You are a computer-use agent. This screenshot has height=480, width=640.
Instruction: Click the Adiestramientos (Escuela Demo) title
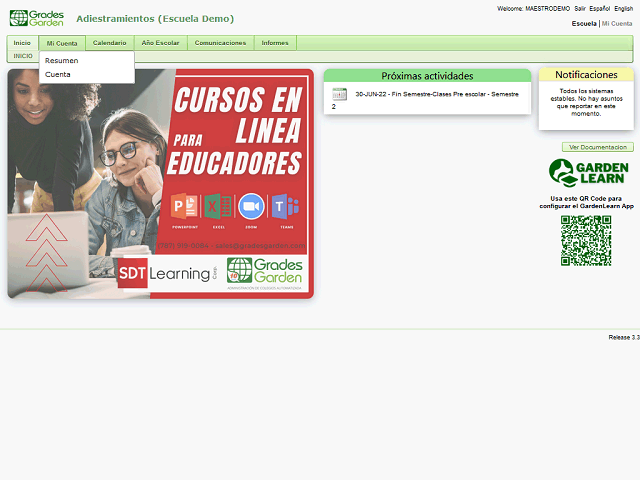(x=155, y=19)
